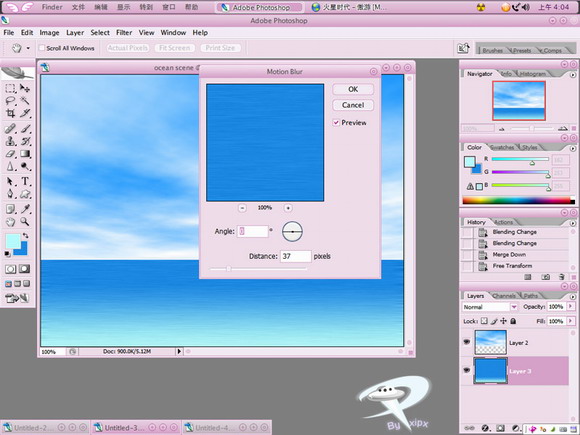The width and height of the screenshot is (580, 435).
Task: Select the Gradient tool
Action: [x=25, y=154]
